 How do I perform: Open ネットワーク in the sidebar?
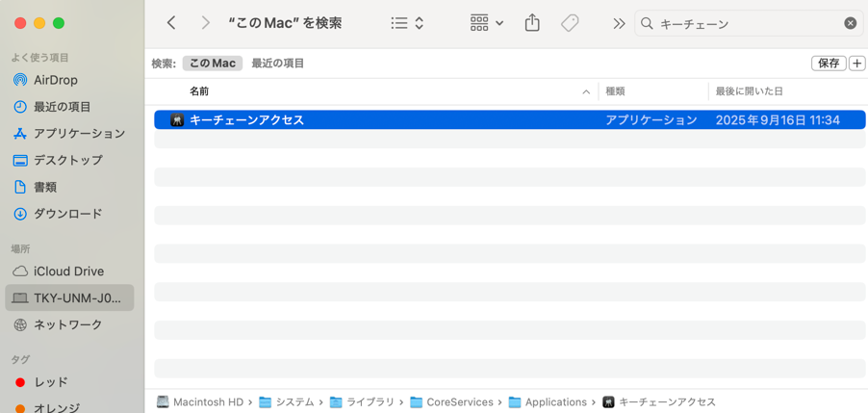click(69, 325)
